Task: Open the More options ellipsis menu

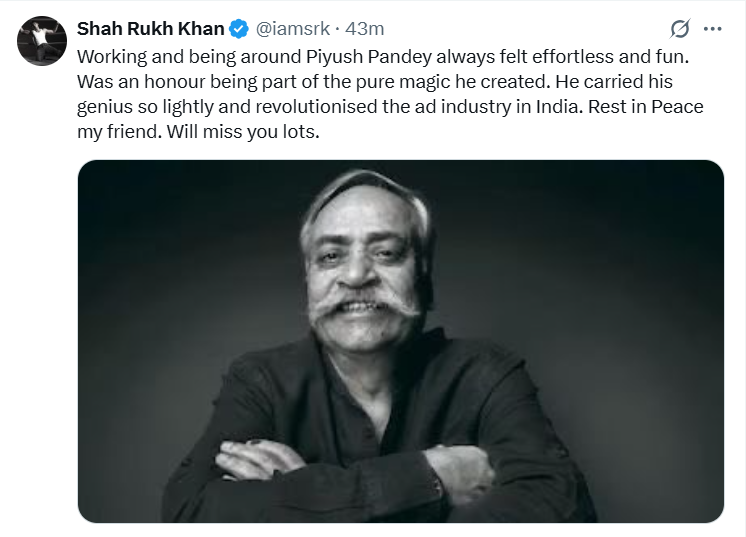Action: (x=712, y=28)
